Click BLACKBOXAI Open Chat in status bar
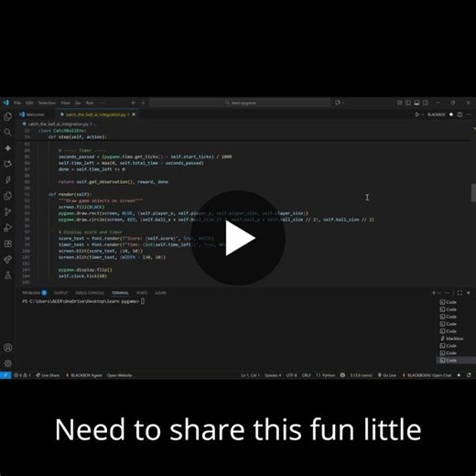476x476 pixels. click(x=427, y=375)
